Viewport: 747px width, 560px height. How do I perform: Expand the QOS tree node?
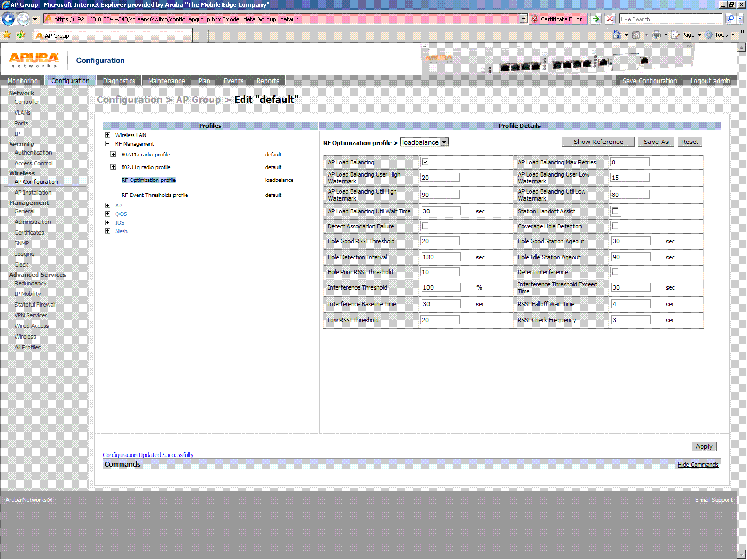coord(108,214)
